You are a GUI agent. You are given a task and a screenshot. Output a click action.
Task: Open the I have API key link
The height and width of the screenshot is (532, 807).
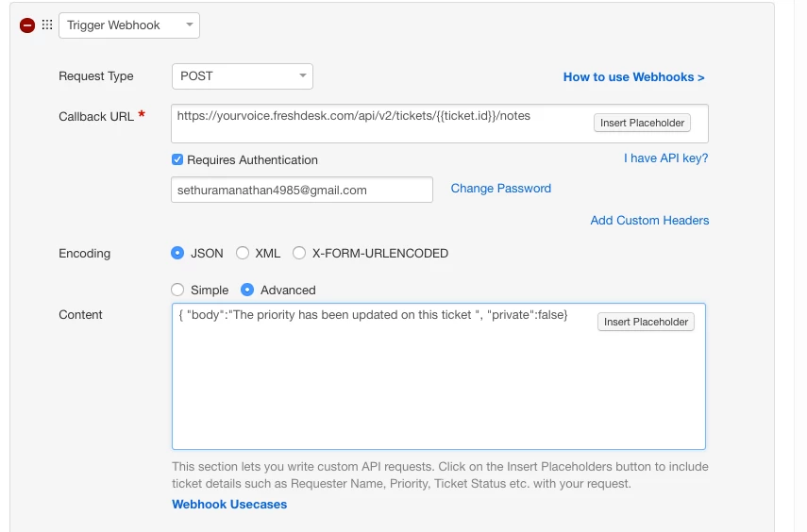666,158
